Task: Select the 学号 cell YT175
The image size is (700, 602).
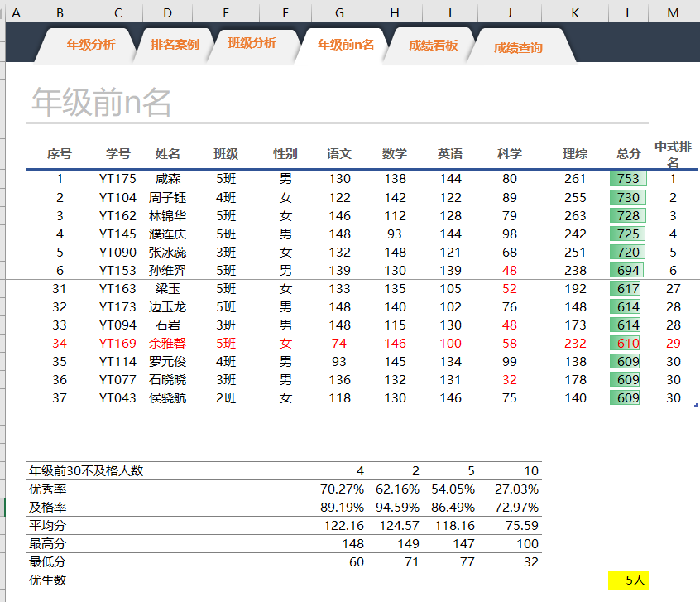Action: point(117,179)
